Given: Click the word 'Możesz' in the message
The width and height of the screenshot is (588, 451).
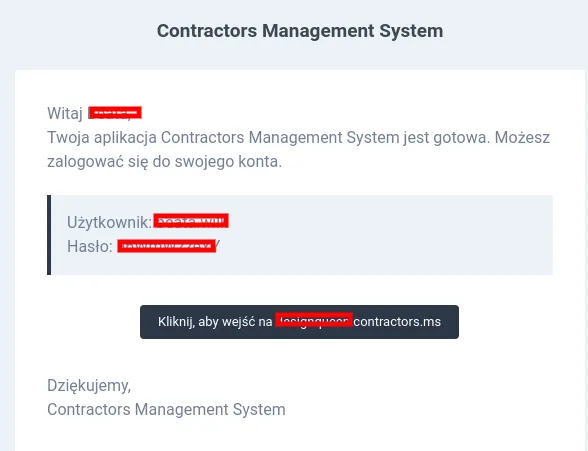Looking at the screenshot, I should [x=522, y=138].
